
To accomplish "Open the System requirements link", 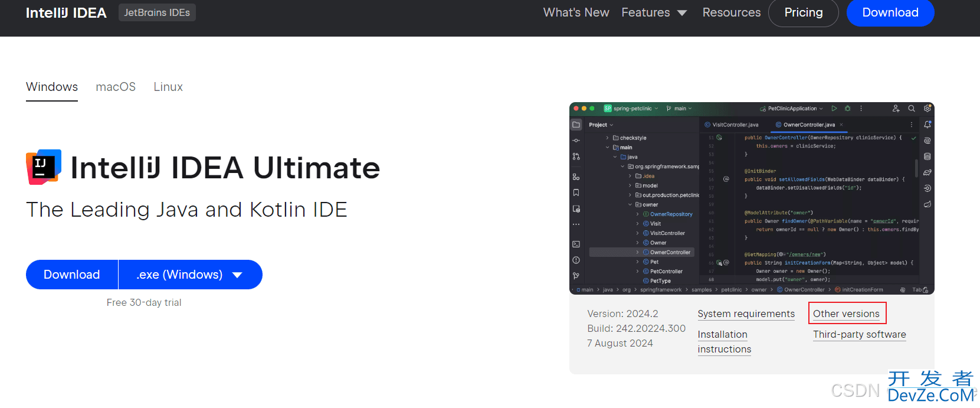I will (746, 314).
